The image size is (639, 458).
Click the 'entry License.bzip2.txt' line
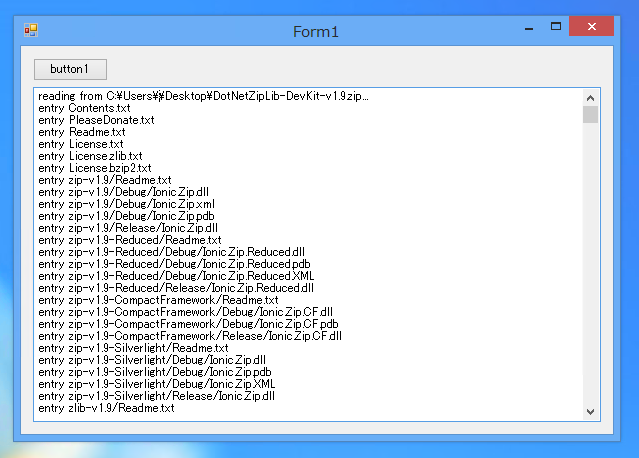click(95, 168)
